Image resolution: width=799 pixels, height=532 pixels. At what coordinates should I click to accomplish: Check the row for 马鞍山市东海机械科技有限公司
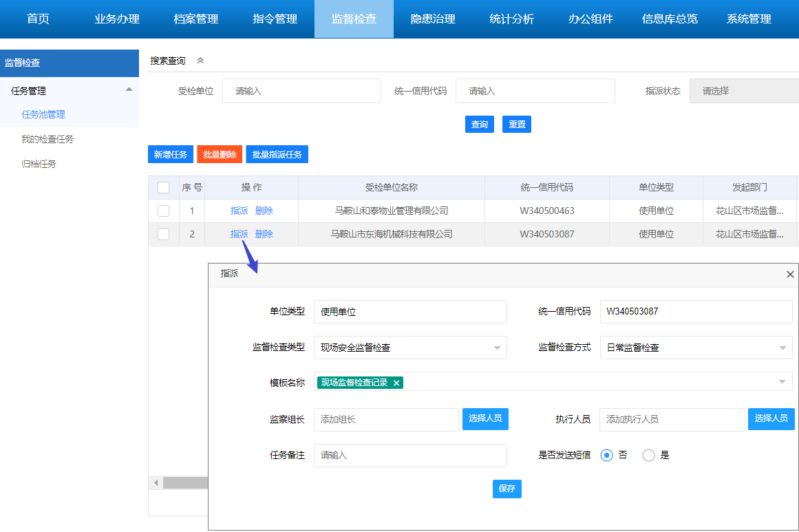coord(164,235)
